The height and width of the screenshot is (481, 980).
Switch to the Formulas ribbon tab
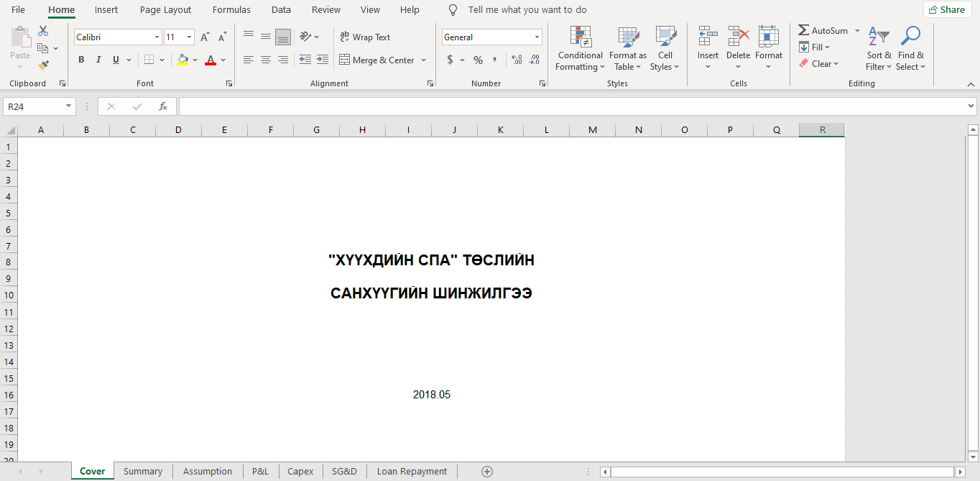click(x=231, y=9)
